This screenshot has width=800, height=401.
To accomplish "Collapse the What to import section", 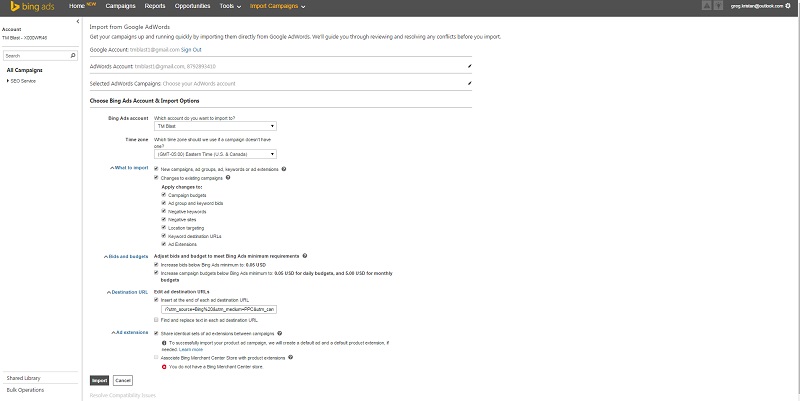I will coord(130,168).
